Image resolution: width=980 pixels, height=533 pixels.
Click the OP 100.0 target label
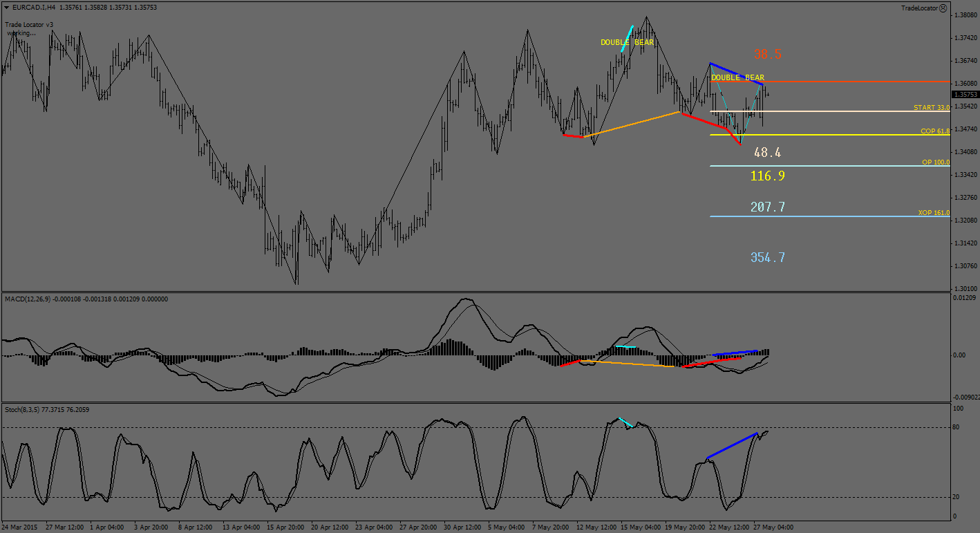click(935, 162)
